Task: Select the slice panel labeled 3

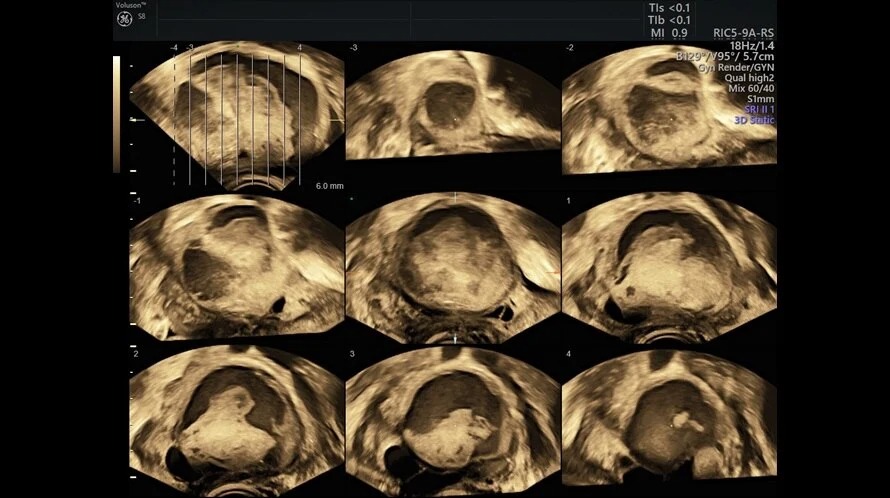Action: pyautogui.click(x=453, y=420)
